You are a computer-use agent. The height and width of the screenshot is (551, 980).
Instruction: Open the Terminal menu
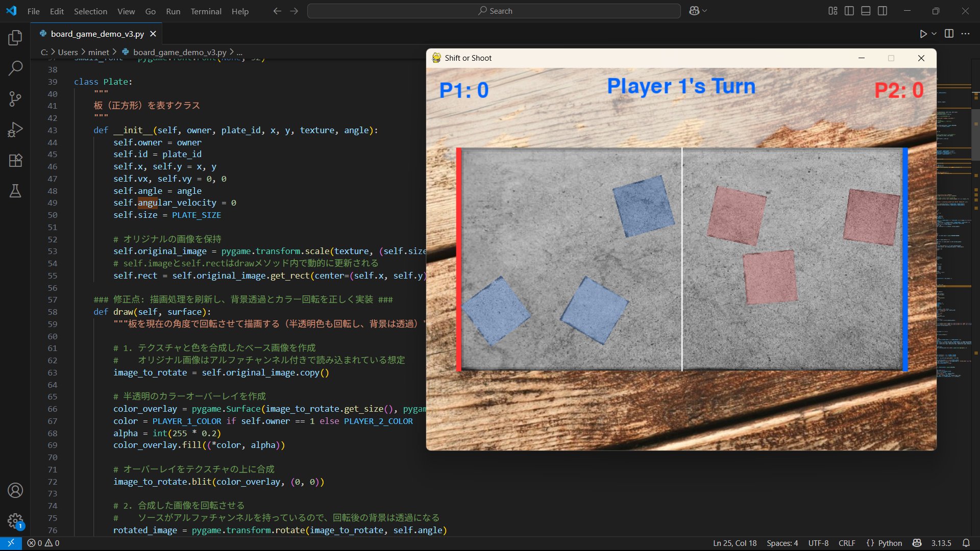point(206,11)
